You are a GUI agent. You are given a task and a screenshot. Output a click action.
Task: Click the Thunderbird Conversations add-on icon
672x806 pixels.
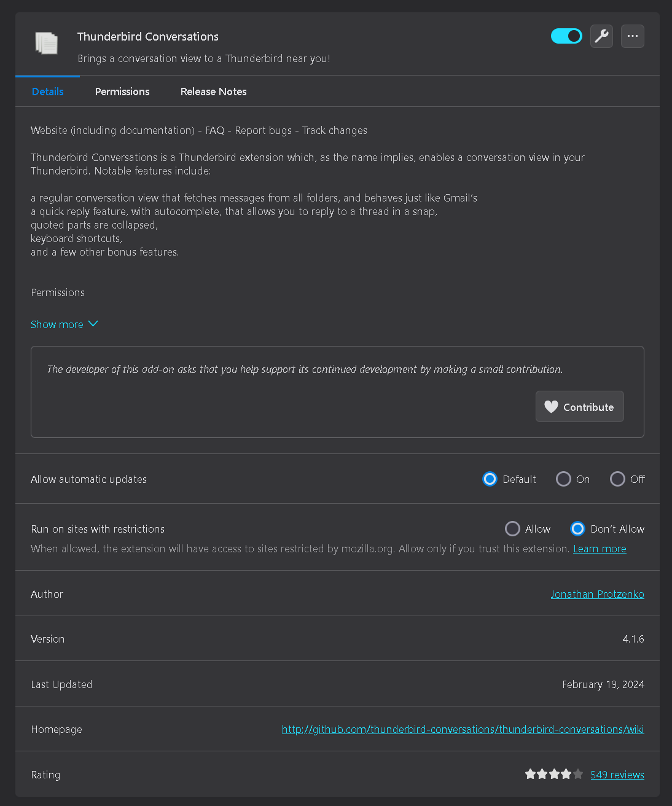point(47,44)
